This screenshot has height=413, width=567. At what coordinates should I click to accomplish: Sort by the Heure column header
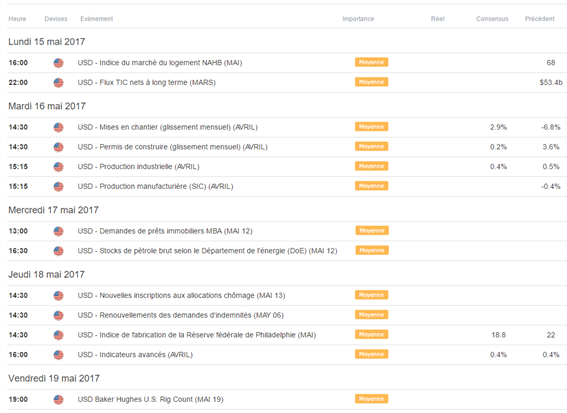click(x=17, y=19)
